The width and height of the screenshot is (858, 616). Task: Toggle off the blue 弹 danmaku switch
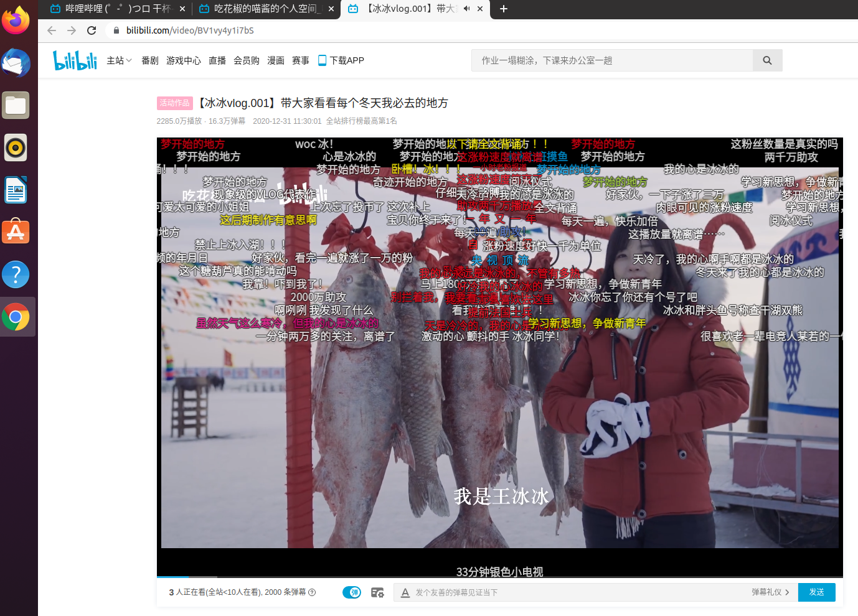coord(352,592)
